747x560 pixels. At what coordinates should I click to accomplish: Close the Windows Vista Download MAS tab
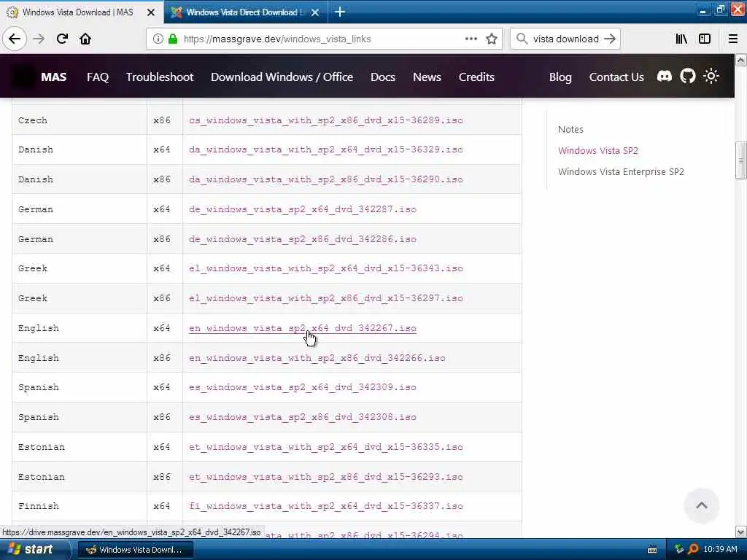click(x=151, y=12)
